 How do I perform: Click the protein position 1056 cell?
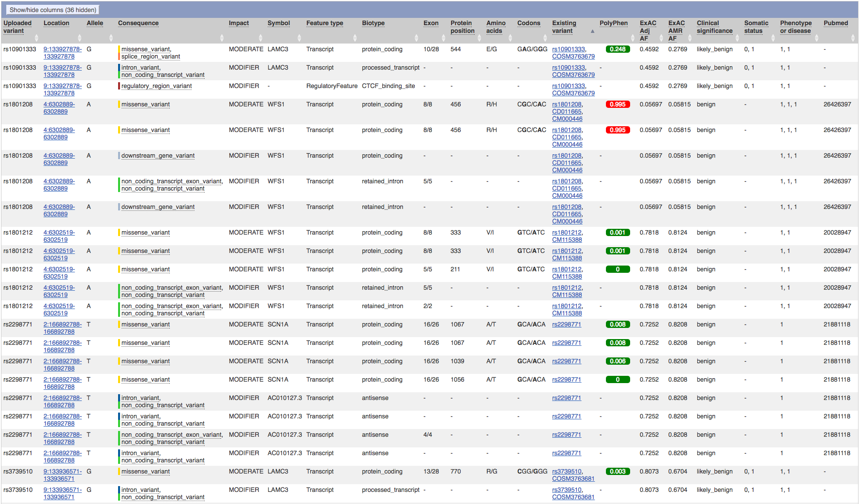[457, 380]
